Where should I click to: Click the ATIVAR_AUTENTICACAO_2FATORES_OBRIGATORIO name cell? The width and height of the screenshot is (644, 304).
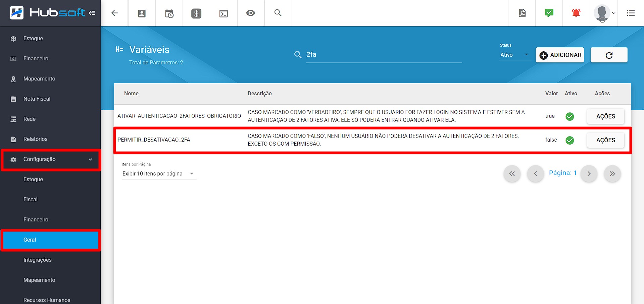point(179,116)
